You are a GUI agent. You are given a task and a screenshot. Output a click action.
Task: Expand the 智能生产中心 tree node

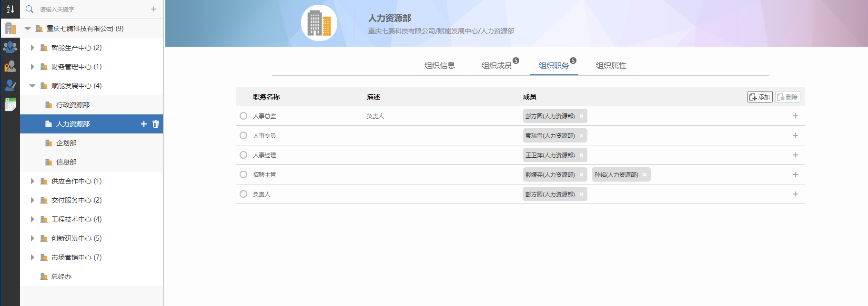tap(32, 48)
